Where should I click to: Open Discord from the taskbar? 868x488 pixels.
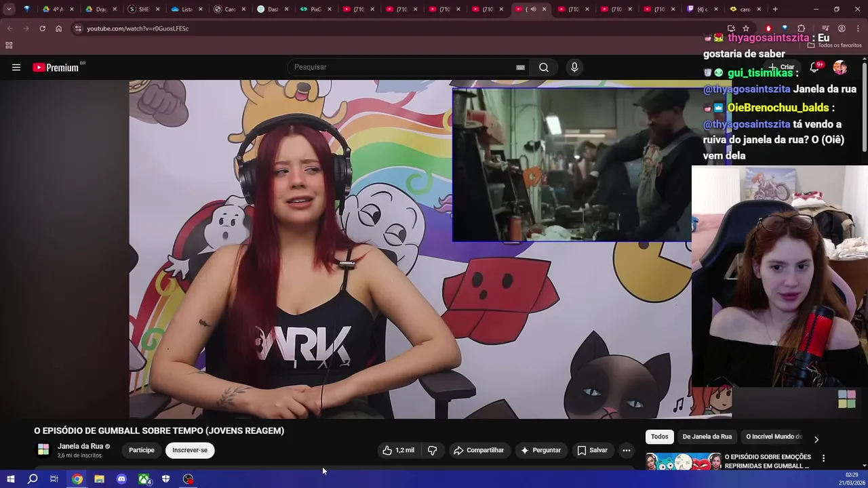(121, 479)
